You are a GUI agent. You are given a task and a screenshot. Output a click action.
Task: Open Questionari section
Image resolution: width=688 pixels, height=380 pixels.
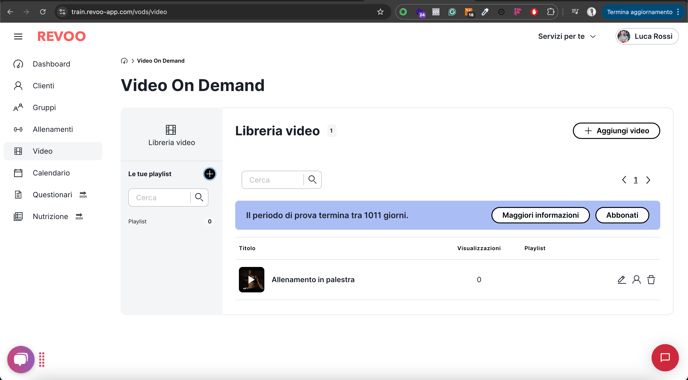click(53, 194)
